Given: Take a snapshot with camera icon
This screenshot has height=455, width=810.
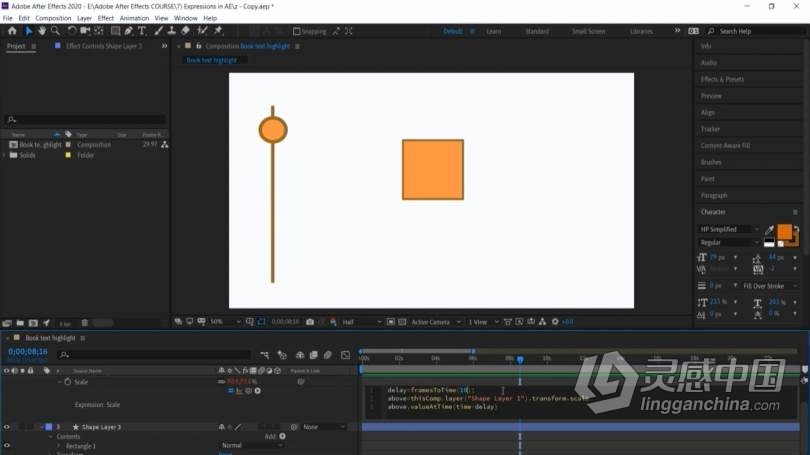Looking at the screenshot, I should coord(310,322).
